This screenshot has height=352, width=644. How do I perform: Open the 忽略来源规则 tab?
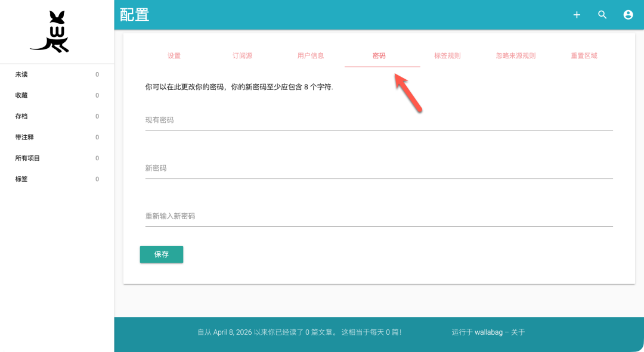tap(516, 56)
